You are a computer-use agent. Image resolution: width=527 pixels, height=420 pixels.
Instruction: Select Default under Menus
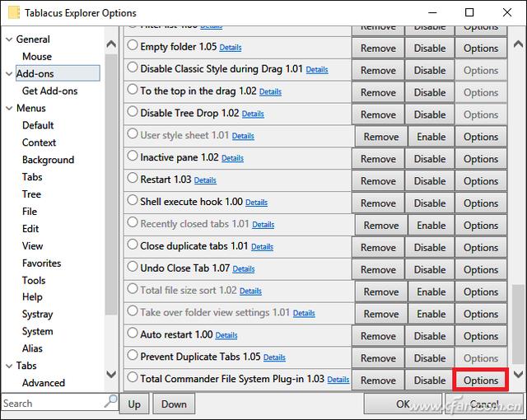point(38,125)
